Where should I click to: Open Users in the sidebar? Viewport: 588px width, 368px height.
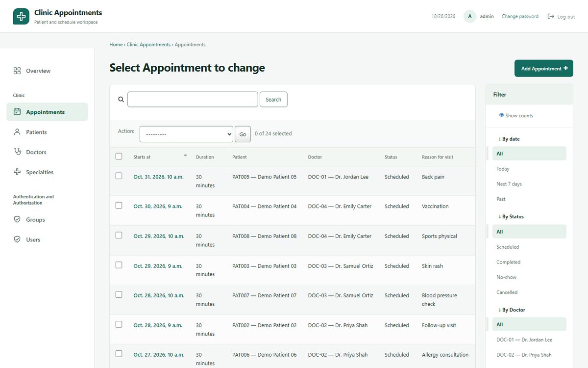click(x=47, y=239)
